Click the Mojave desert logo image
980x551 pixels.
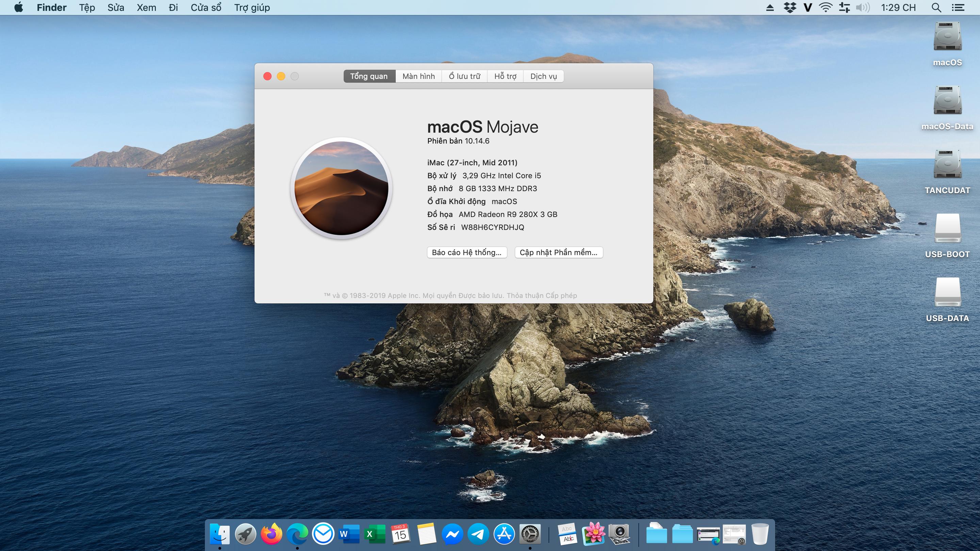point(341,188)
